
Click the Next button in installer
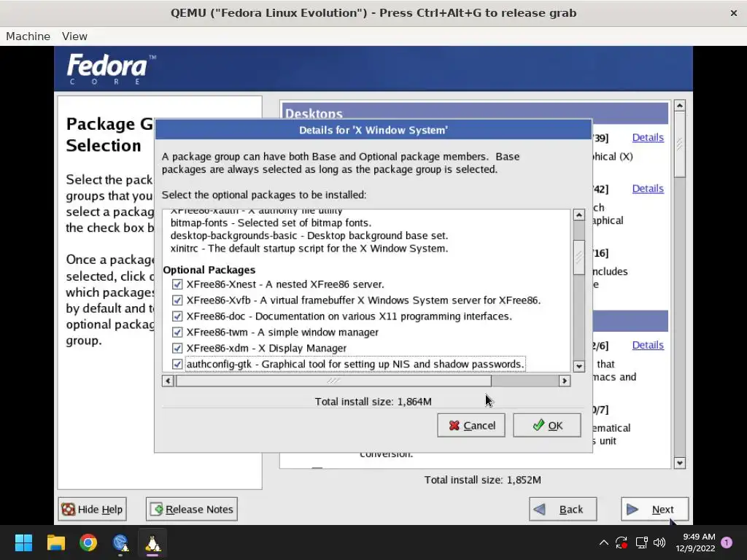pyautogui.click(x=654, y=510)
